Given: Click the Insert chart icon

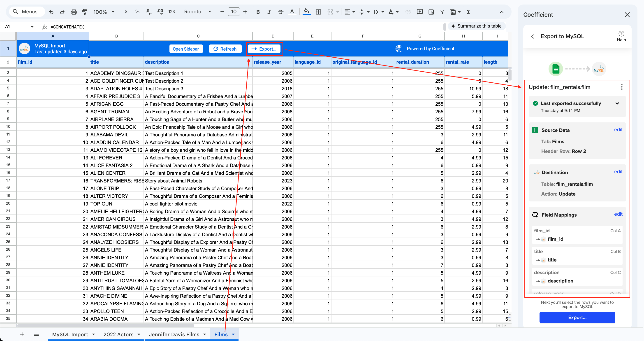Looking at the screenshot, I should 431,12.
